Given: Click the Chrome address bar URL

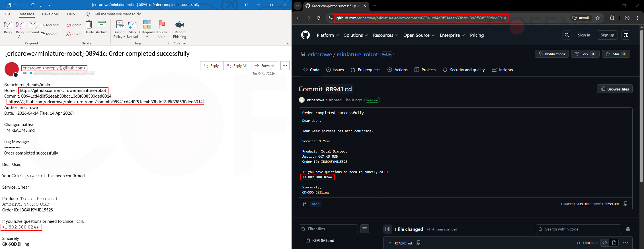Looking at the screenshot, I should (421, 18).
